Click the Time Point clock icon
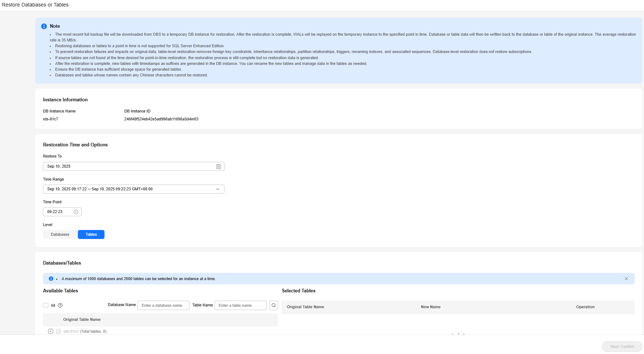 (x=76, y=212)
